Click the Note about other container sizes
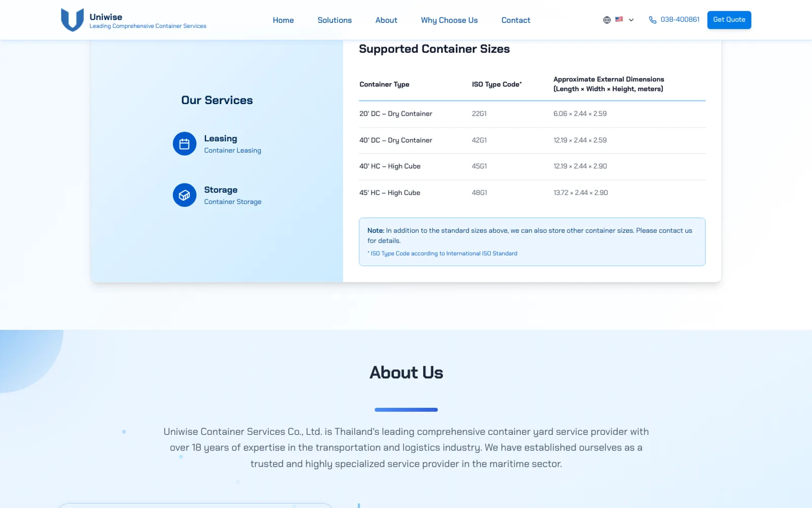The image size is (812, 508). click(530, 236)
